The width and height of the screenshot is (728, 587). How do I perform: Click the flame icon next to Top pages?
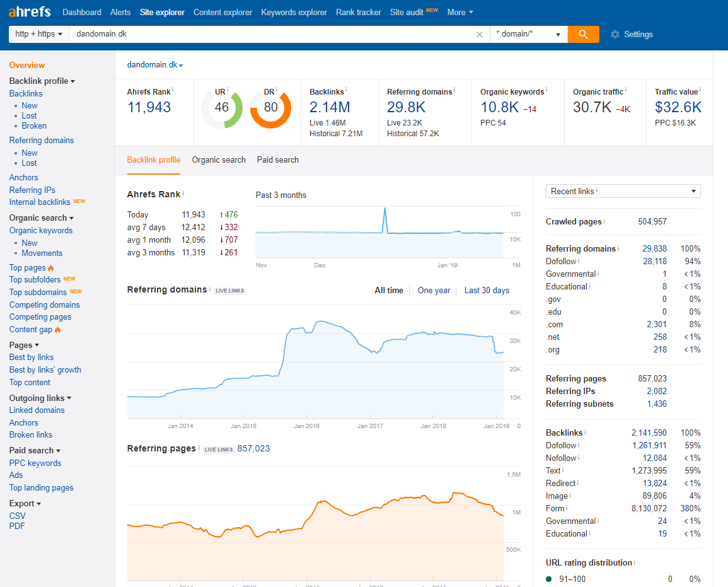coord(51,268)
